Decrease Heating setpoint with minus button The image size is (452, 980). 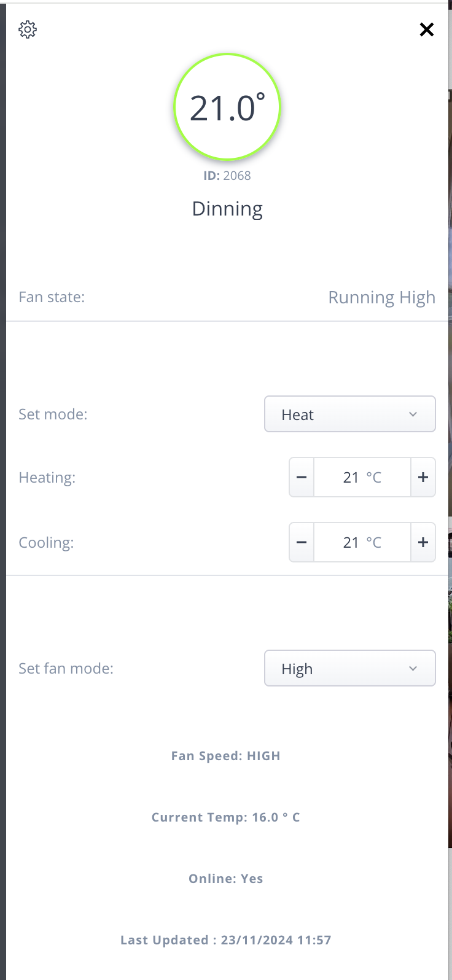coord(302,477)
